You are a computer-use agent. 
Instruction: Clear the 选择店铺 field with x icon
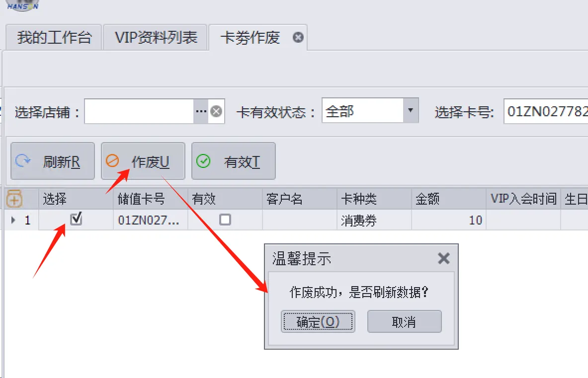tap(216, 111)
